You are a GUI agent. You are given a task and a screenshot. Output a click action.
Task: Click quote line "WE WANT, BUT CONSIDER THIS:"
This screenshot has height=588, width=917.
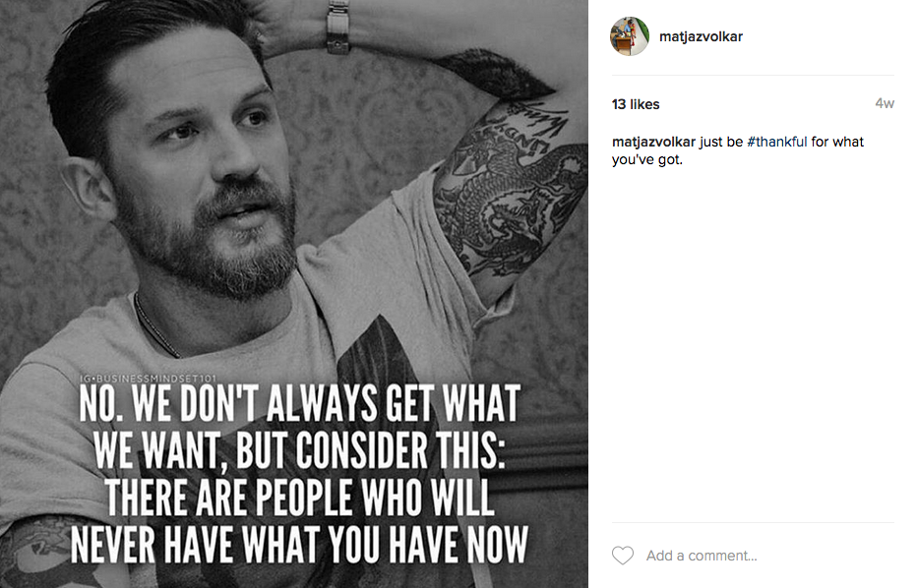[x=299, y=450]
